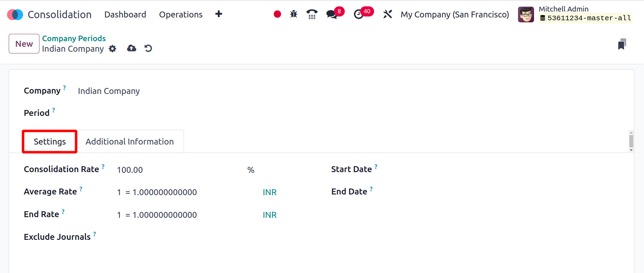Image resolution: width=644 pixels, height=273 pixels.
Task: Click the red recording dot icon
Action: (277, 14)
